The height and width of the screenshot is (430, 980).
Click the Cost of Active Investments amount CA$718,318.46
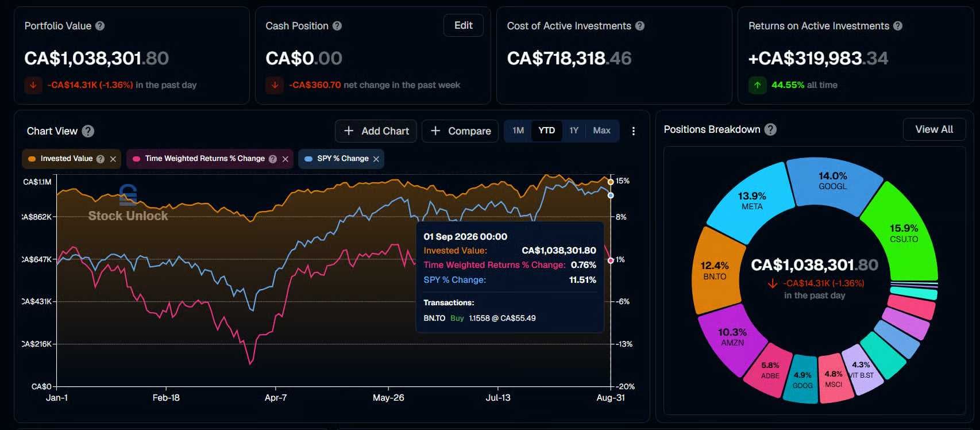click(569, 58)
